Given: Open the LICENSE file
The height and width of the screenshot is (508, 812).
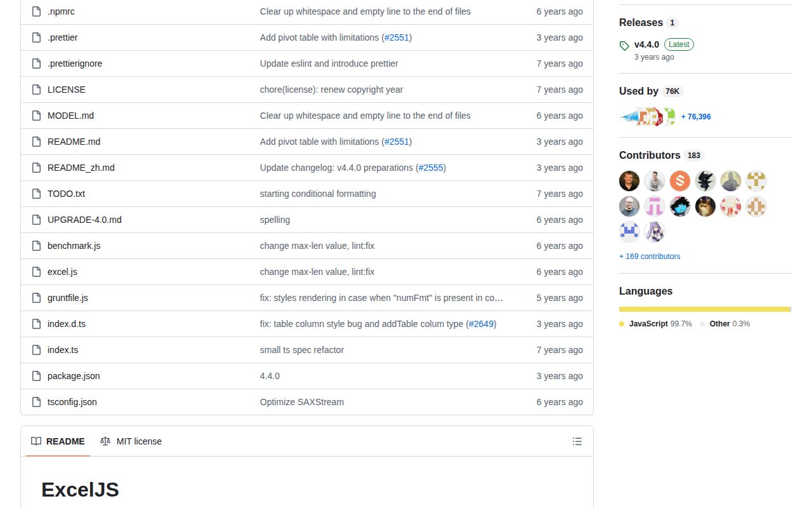Looking at the screenshot, I should 67,90.
